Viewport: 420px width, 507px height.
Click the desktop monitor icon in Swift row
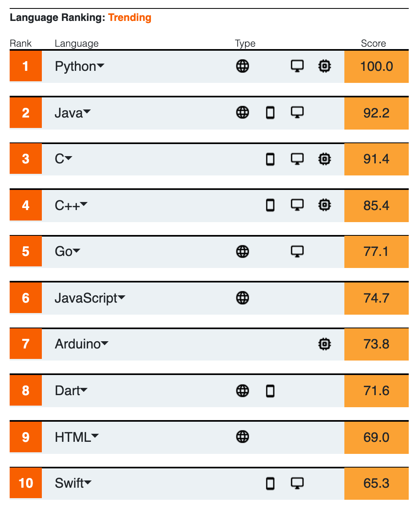pos(297,483)
